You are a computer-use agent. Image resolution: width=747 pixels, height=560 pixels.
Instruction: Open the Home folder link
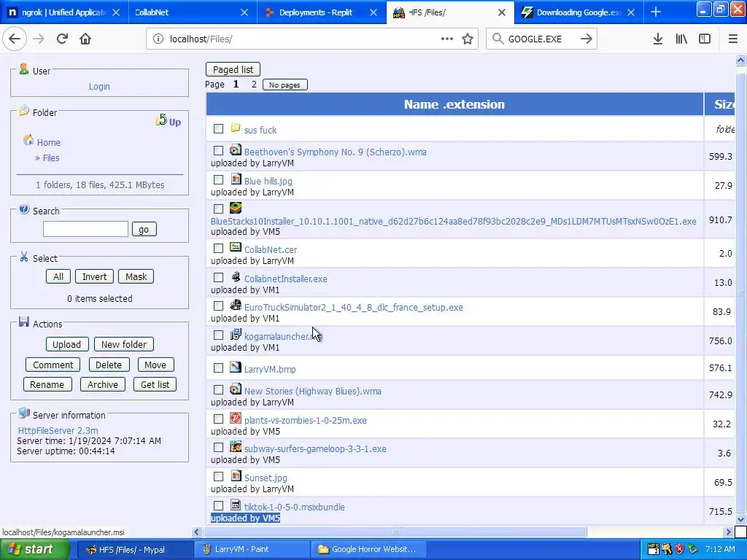tap(49, 142)
